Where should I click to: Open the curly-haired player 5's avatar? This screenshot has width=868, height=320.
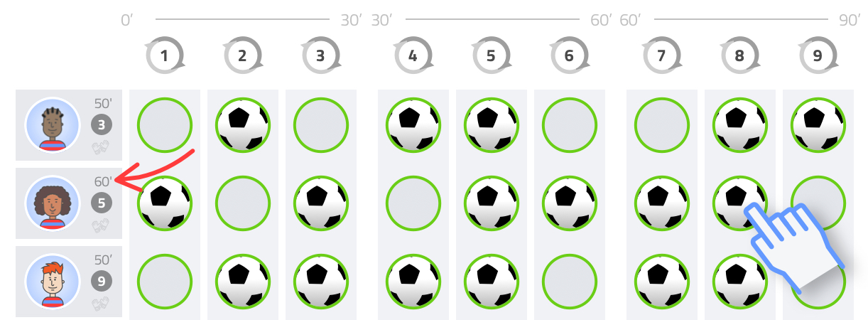tap(53, 203)
